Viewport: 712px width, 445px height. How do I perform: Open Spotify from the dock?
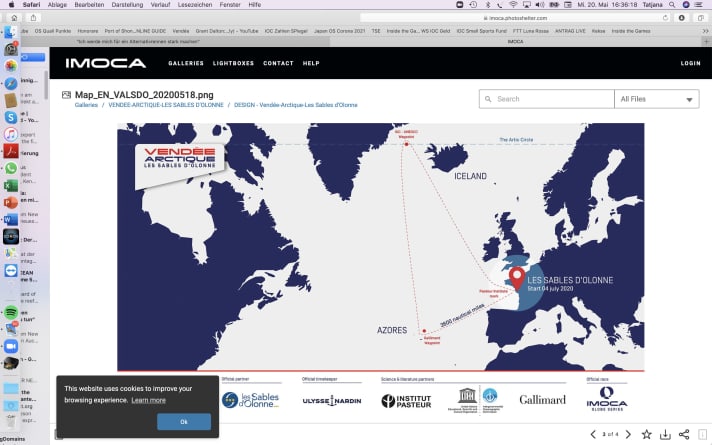coord(10,312)
